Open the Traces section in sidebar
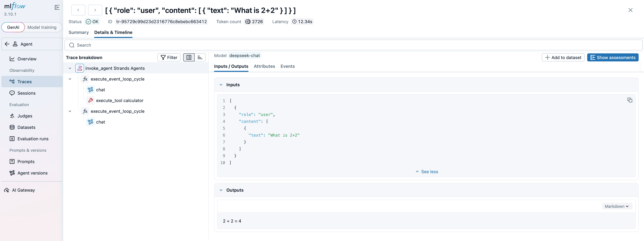The width and height of the screenshot is (644, 241). (x=24, y=81)
